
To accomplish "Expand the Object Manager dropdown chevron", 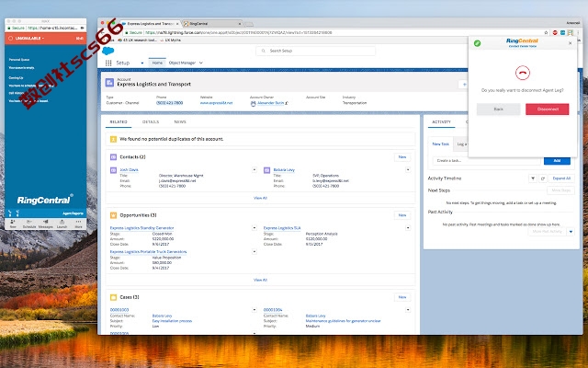I will pyautogui.click(x=201, y=63).
